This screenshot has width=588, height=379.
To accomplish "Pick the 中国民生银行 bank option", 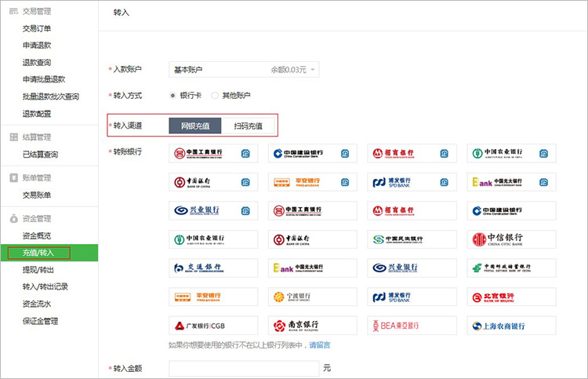I will (412, 239).
